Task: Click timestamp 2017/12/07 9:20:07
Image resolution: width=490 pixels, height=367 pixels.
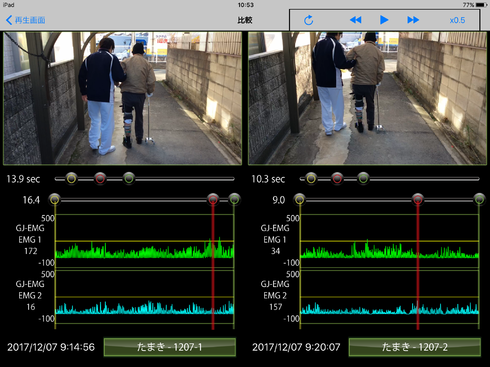Action: click(x=296, y=347)
